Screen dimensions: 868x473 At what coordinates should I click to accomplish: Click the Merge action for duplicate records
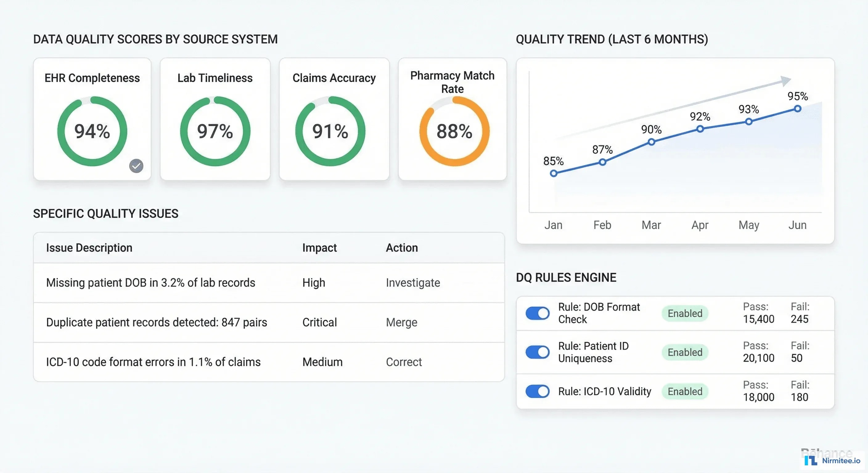tap(401, 322)
